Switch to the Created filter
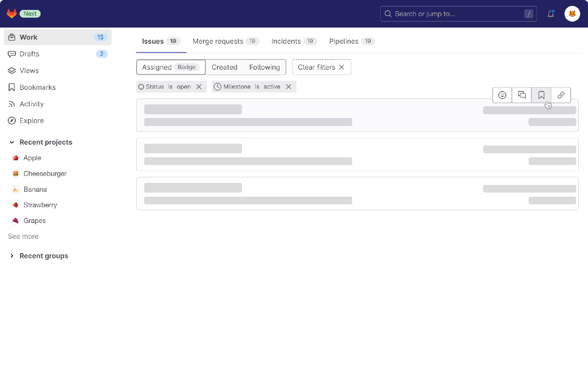Image resolution: width=588 pixels, height=392 pixels. pyautogui.click(x=224, y=67)
